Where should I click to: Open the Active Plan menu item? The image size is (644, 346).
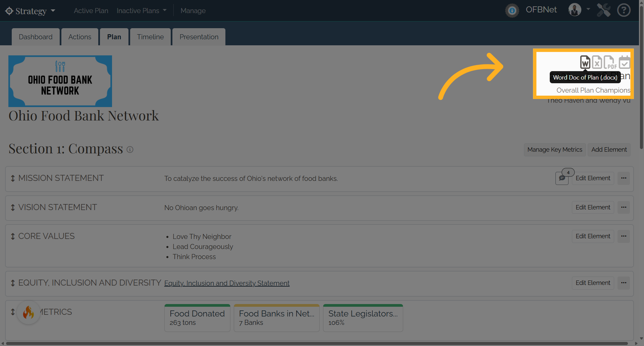coord(91,11)
